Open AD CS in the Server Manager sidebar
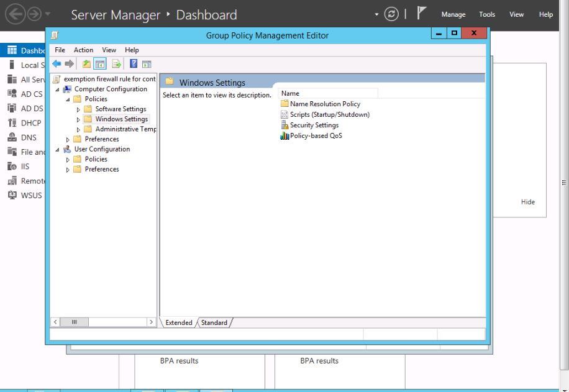569x392 pixels. click(26, 94)
